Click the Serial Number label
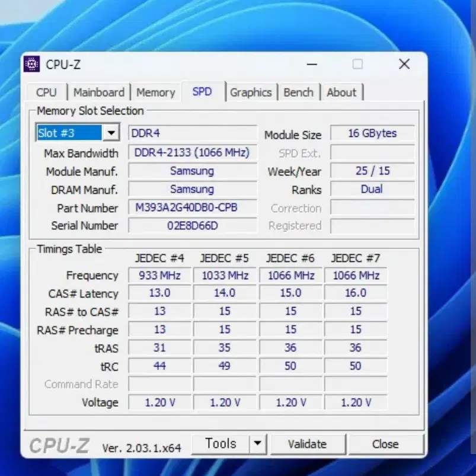This screenshot has width=476, height=476. 84,226
